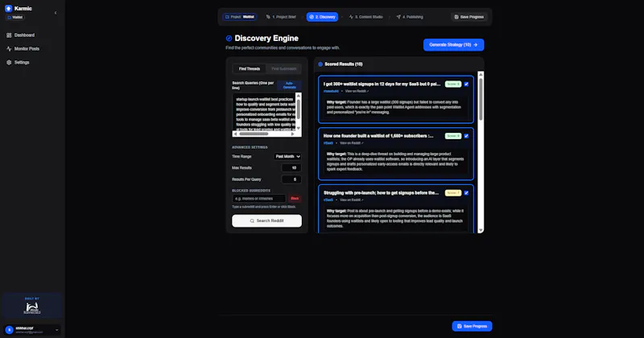Click the r/SaaS link under 'Struggling with pre-launch'
This screenshot has height=338, width=644.
click(x=328, y=200)
